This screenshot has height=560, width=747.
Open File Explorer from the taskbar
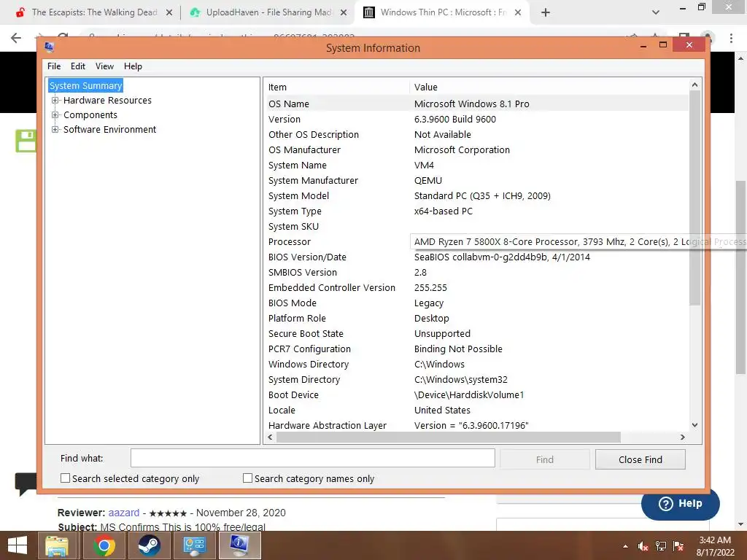tap(57, 545)
